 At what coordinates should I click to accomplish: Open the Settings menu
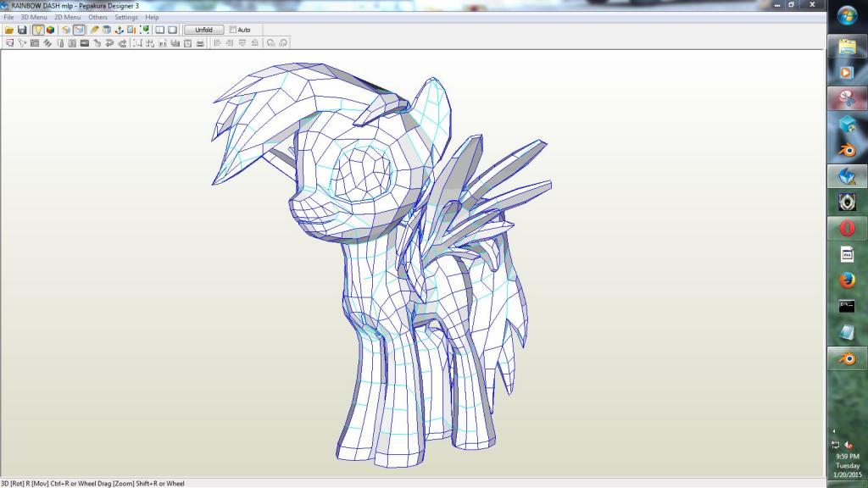click(x=126, y=17)
